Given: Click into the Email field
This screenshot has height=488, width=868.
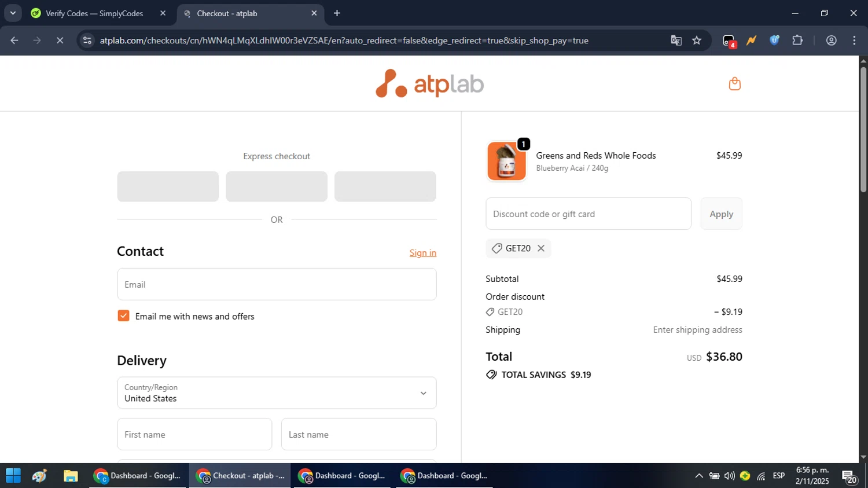Looking at the screenshot, I should click(277, 284).
